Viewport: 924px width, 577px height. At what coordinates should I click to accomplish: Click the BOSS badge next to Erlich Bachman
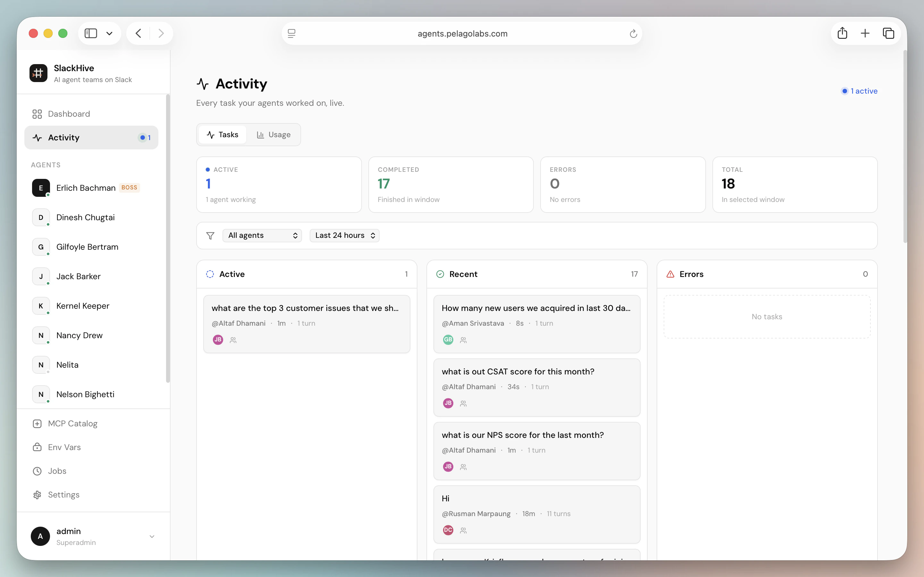coord(130,188)
